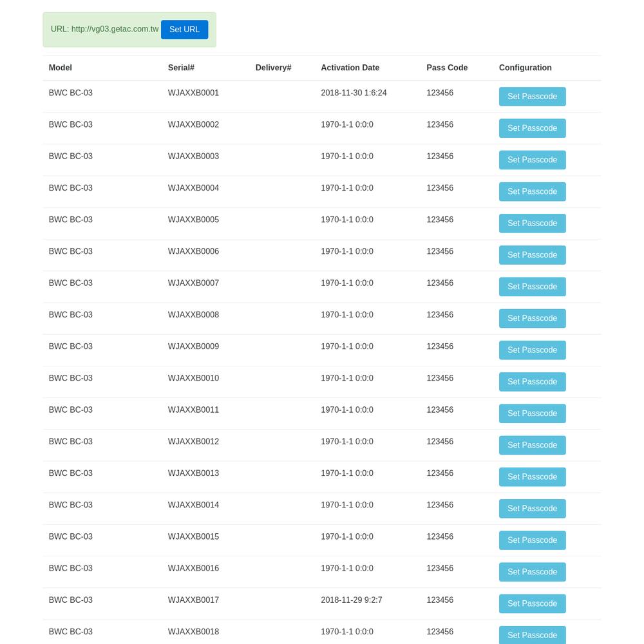The width and height of the screenshot is (644, 644).
Task: Click the Set URL button
Action: (184, 30)
